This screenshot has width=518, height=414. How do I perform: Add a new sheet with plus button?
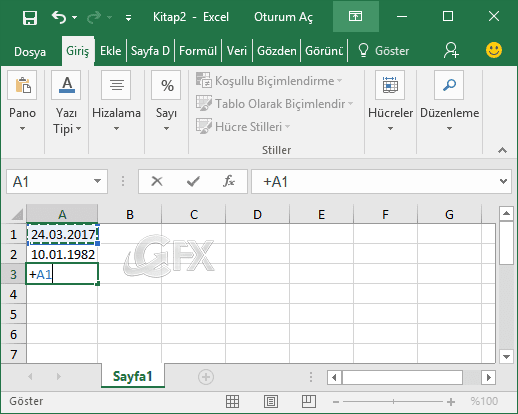point(206,377)
